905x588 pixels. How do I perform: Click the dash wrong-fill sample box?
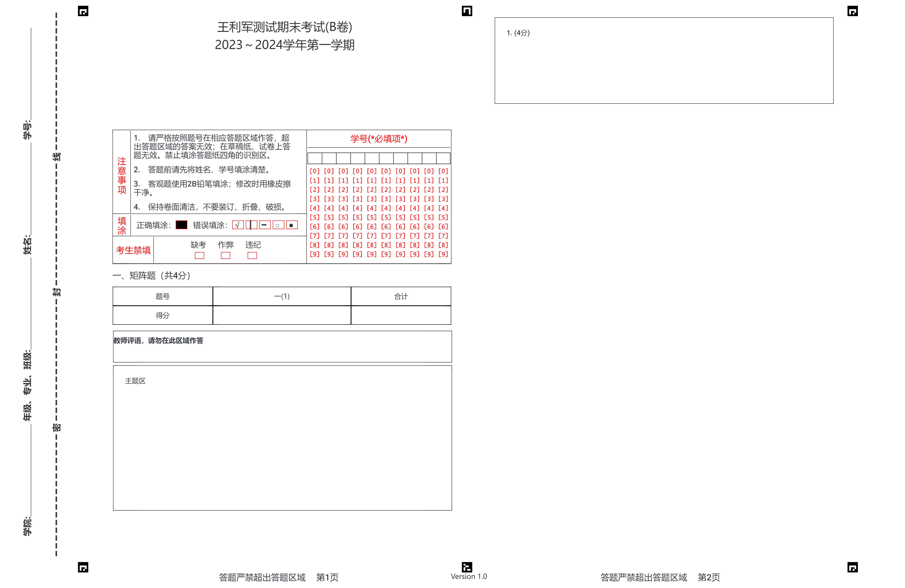(265, 225)
